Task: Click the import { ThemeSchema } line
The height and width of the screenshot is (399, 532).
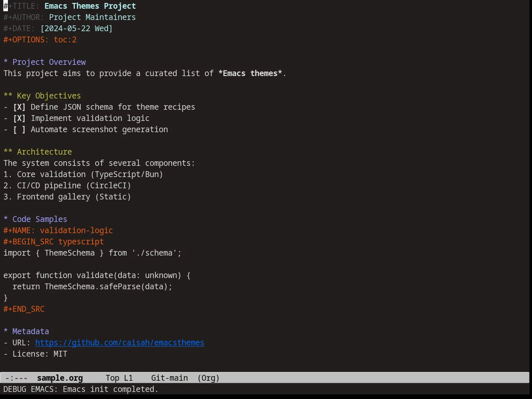Action: tap(92, 253)
